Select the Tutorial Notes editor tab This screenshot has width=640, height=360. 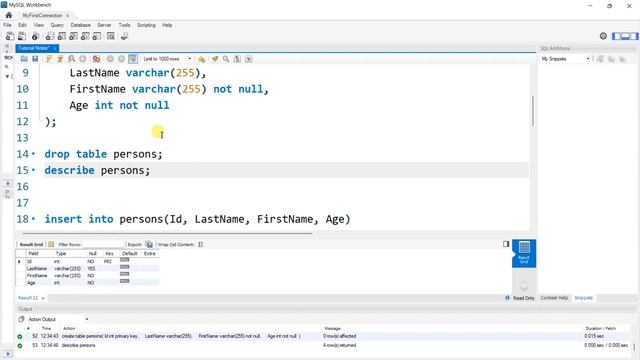[x=33, y=48]
